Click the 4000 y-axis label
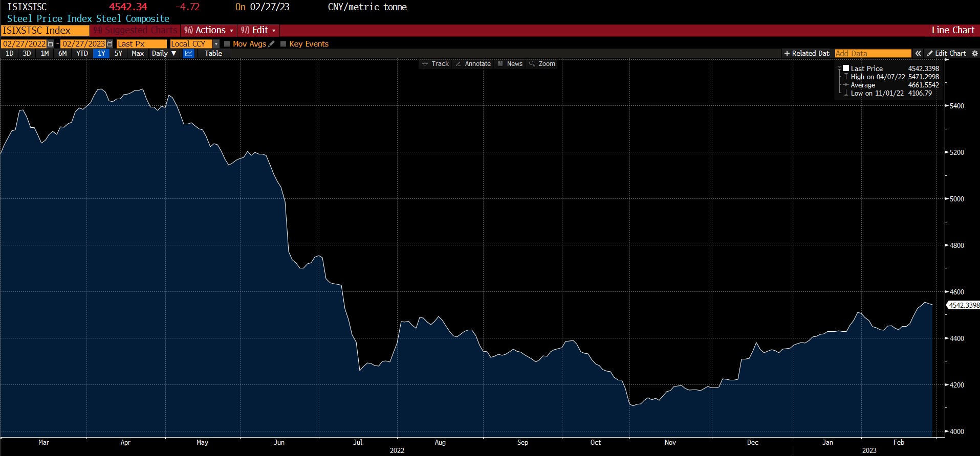The height and width of the screenshot is (456, 980). click(956, 431)
